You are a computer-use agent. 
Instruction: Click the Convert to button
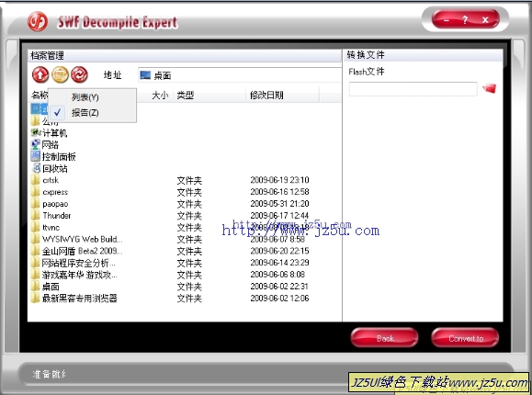point(465,338)
